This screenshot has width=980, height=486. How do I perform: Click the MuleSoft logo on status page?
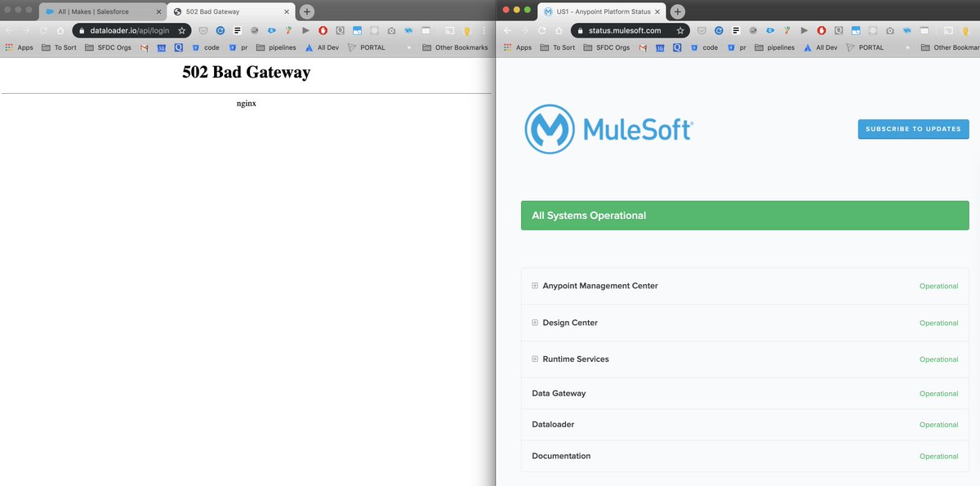tap(609, 129)
